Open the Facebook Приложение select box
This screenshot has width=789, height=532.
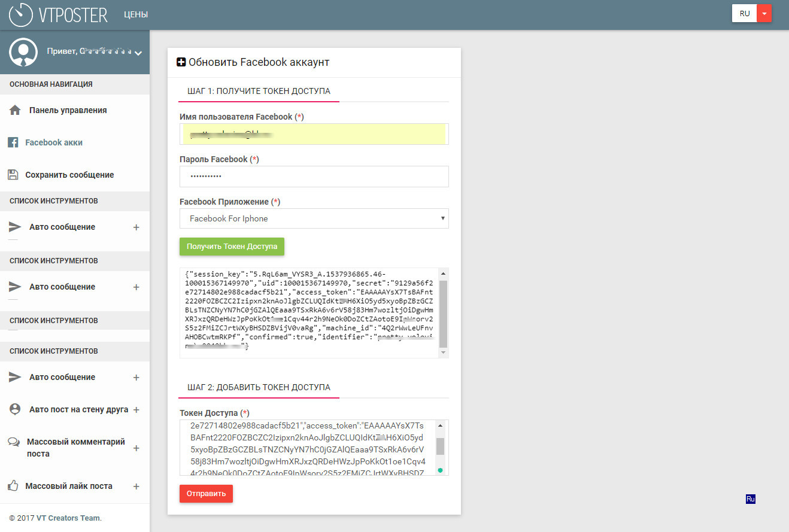click(314, 218)
